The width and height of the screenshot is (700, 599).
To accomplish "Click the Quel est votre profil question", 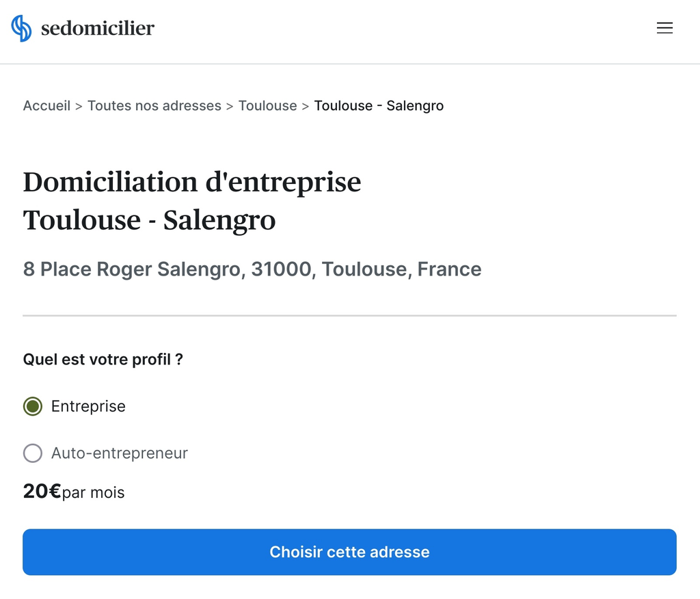I will click(103, 360).
